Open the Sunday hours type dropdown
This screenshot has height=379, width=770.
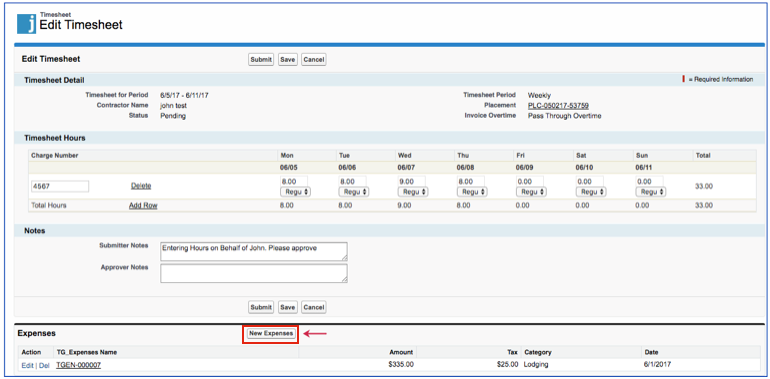(651, 192)
